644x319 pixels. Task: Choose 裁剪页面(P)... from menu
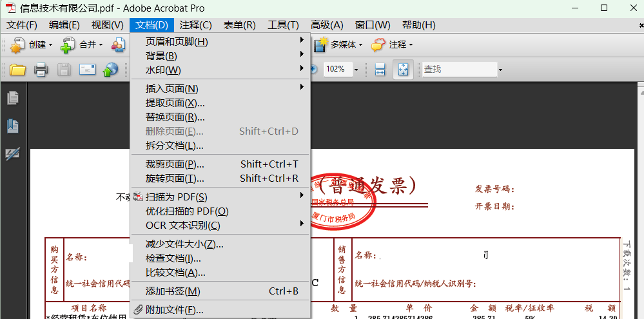coord(220,164)
